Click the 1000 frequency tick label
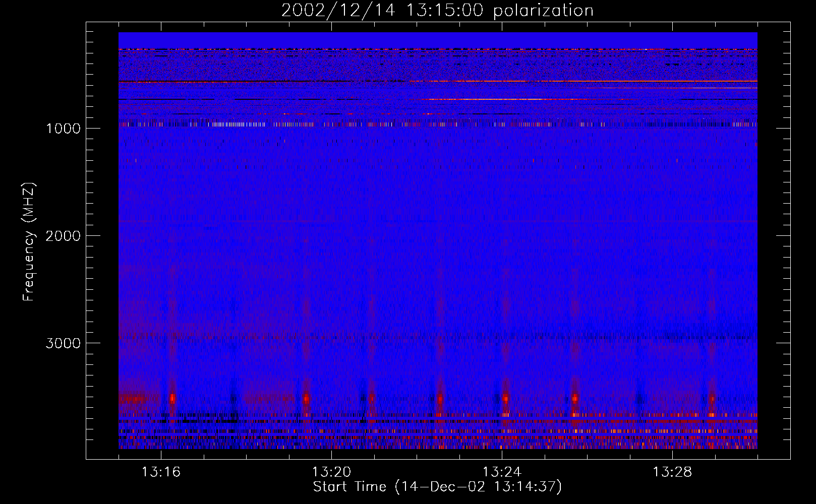 pyautogui.click(x=63, y=129)
